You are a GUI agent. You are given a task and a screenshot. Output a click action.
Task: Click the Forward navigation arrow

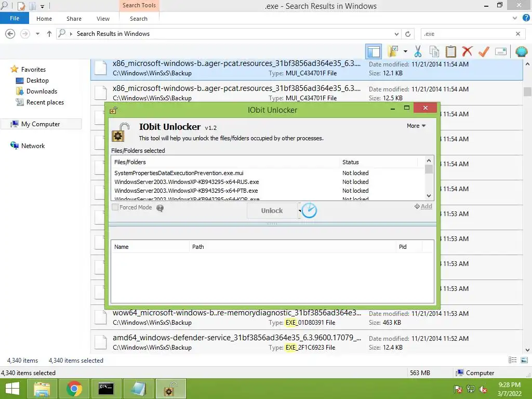pos(25,34)
